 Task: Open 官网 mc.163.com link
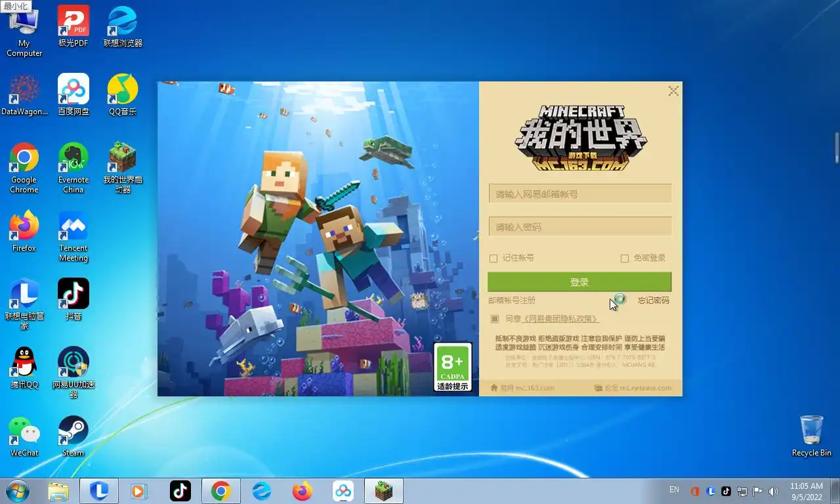point(522,388)
